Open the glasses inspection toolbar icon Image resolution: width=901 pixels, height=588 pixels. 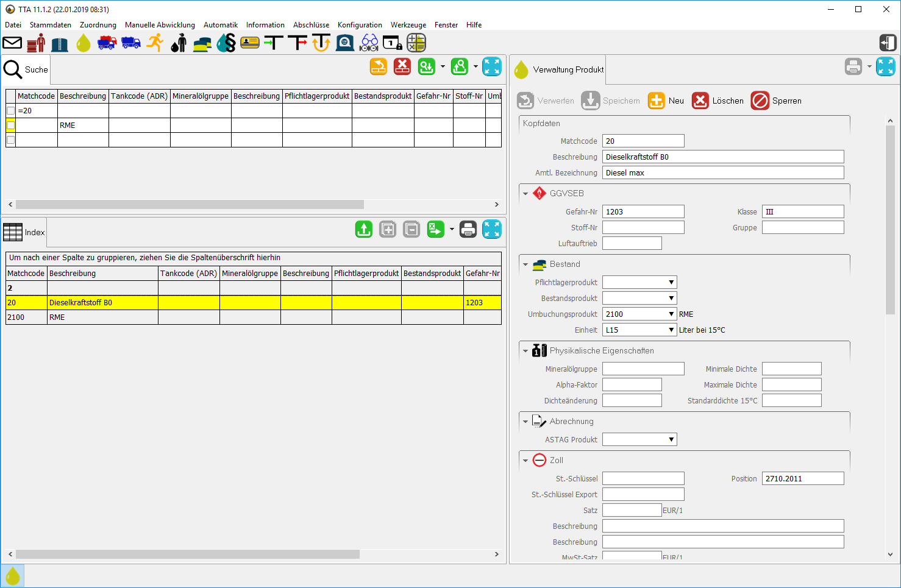coord(369,43)
